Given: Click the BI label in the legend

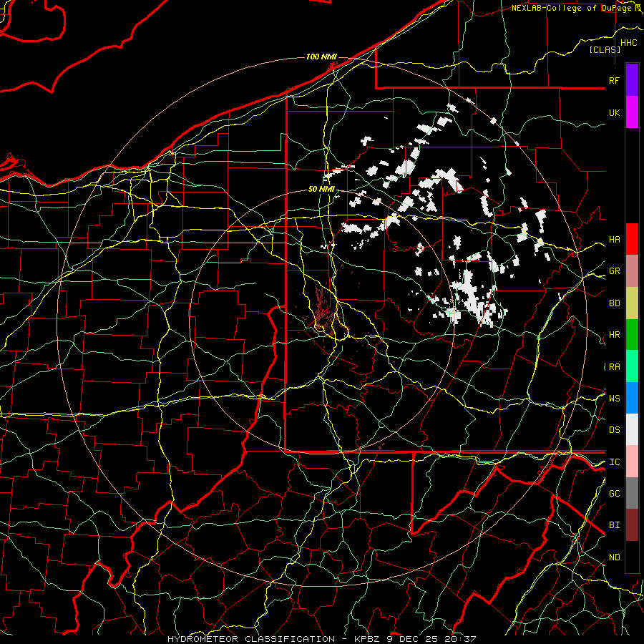Looking at the screenshot, I should pyautogui.click(x=614, y=525).
